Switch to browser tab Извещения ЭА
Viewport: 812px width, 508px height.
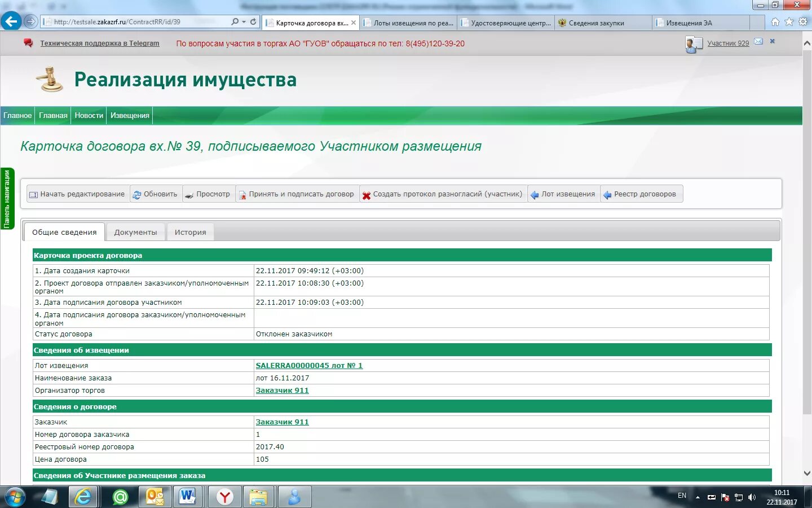tap(701, 23)
